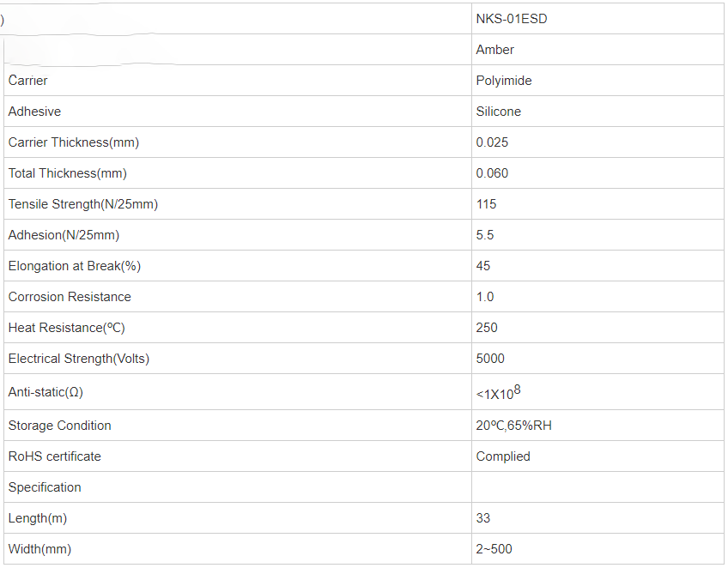This screenshot has width=728, height=568.
Task: Select the 20ºC,65%RH storage condition value
Action: tap(513, 426)
